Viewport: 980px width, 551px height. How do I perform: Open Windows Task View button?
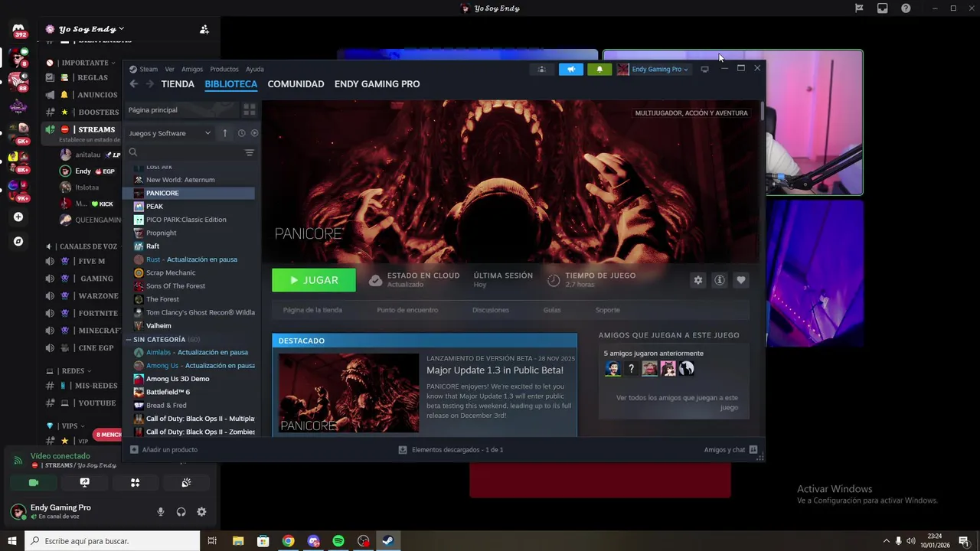(212, 541)
